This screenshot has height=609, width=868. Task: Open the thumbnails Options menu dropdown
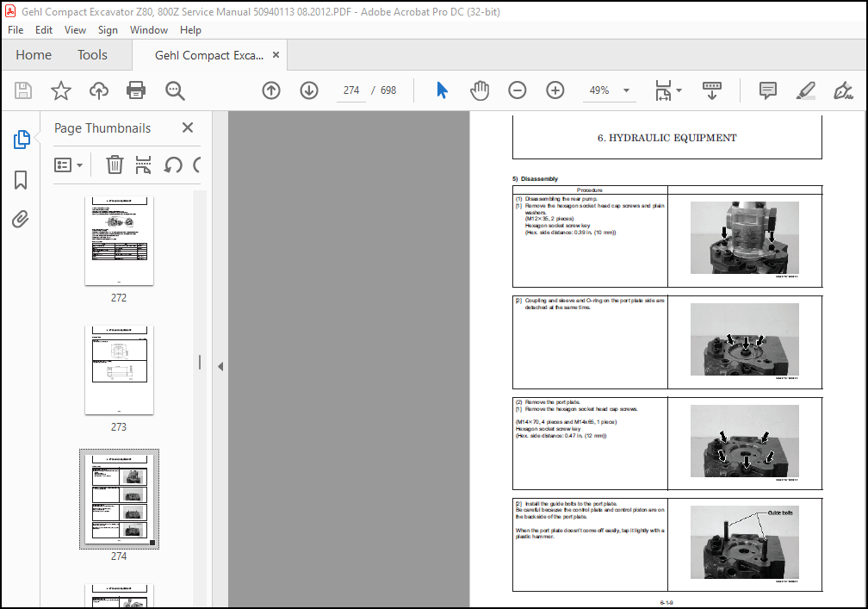point(68,165)
